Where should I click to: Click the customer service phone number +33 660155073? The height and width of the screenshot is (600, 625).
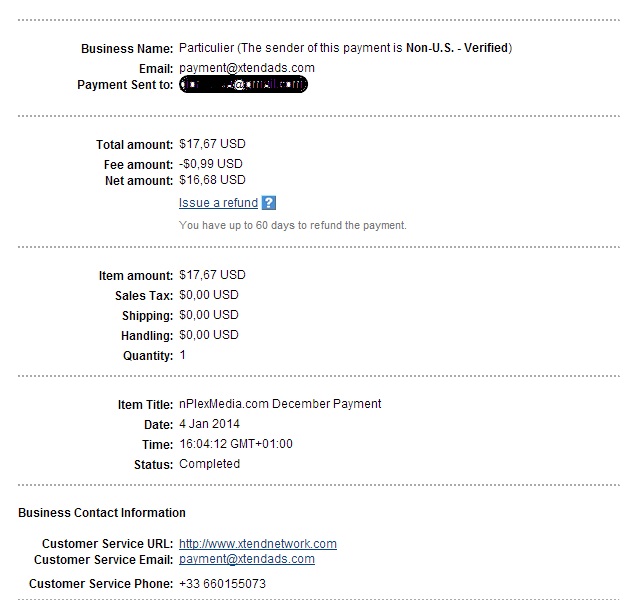[222, 584]
